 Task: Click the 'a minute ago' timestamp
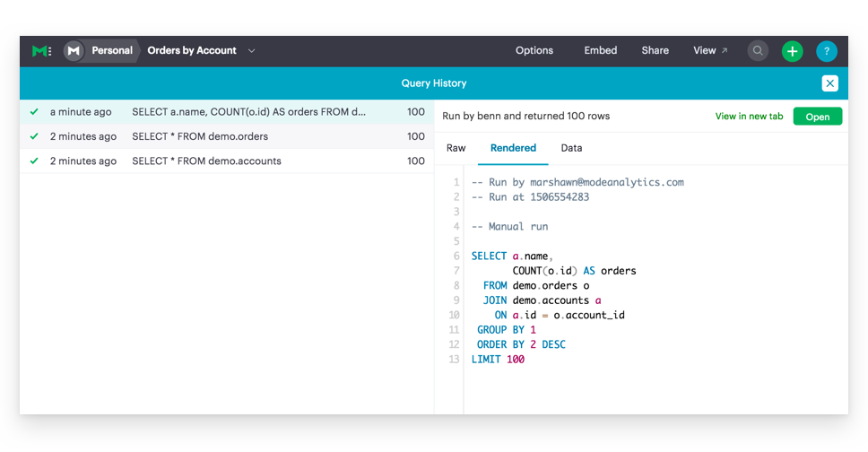tap(81, 112)
